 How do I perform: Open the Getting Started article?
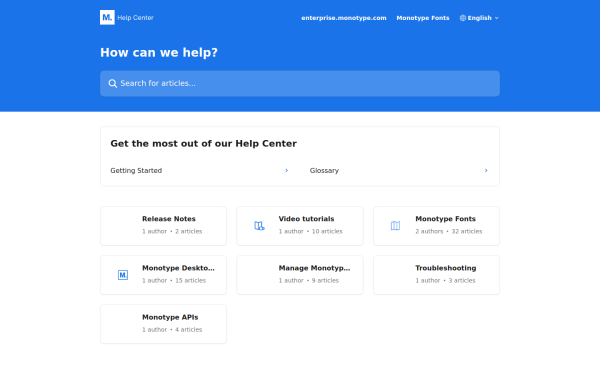coord(199,170)
